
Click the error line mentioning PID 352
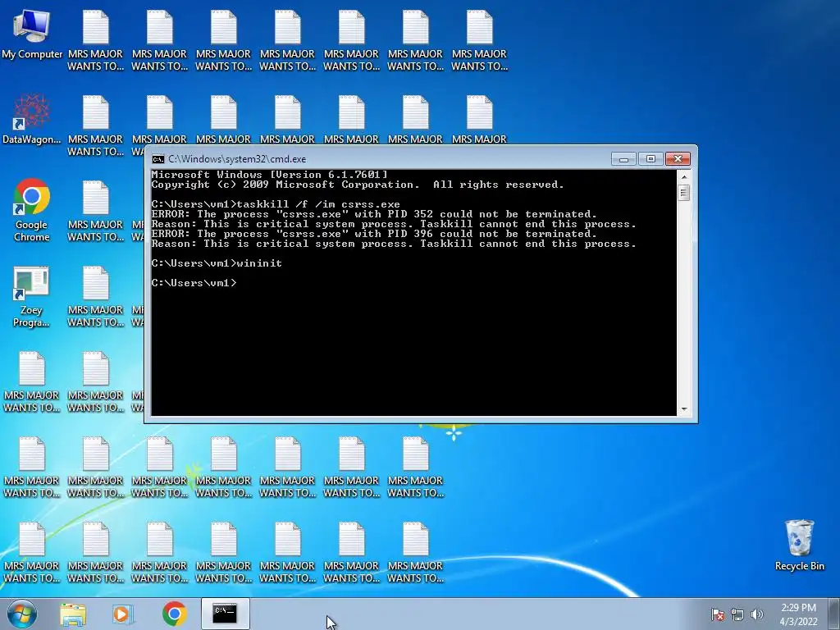coord(374,214)
